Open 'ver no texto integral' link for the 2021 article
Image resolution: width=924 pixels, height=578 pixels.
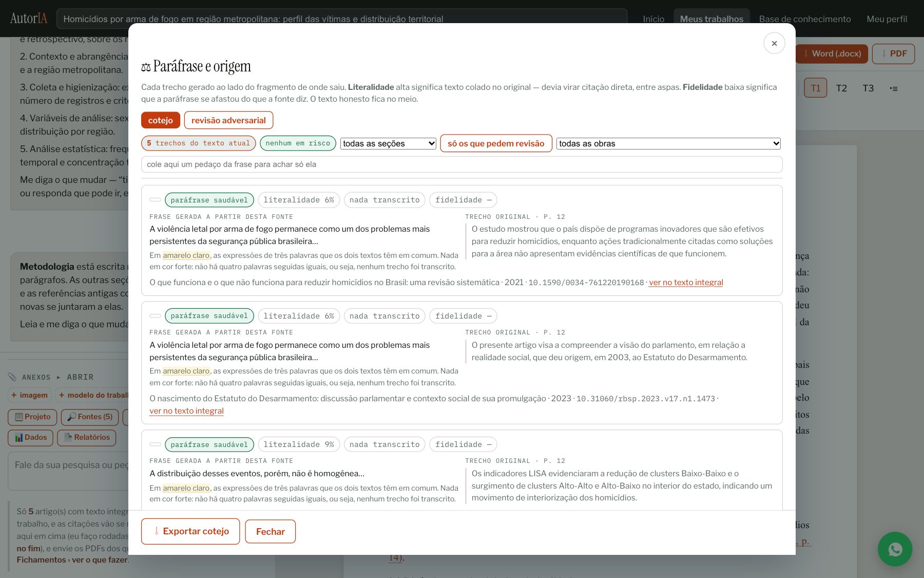(x=686, y=283)
